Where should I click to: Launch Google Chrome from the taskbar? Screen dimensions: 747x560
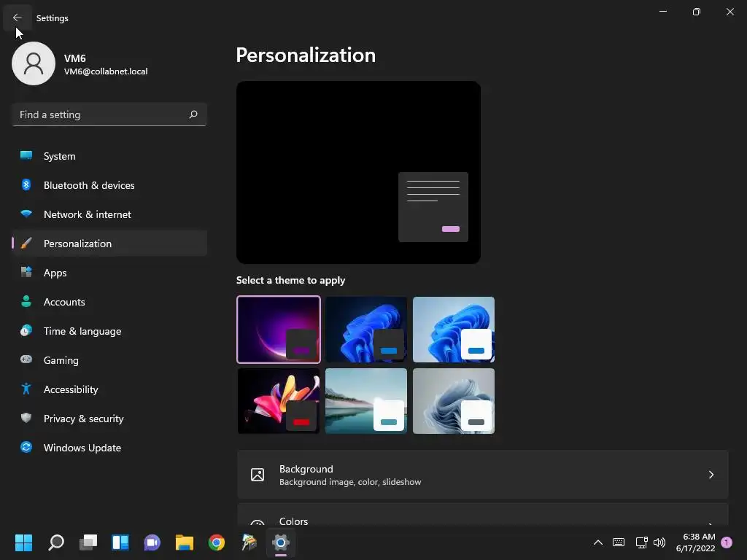[x=216, y=542]
